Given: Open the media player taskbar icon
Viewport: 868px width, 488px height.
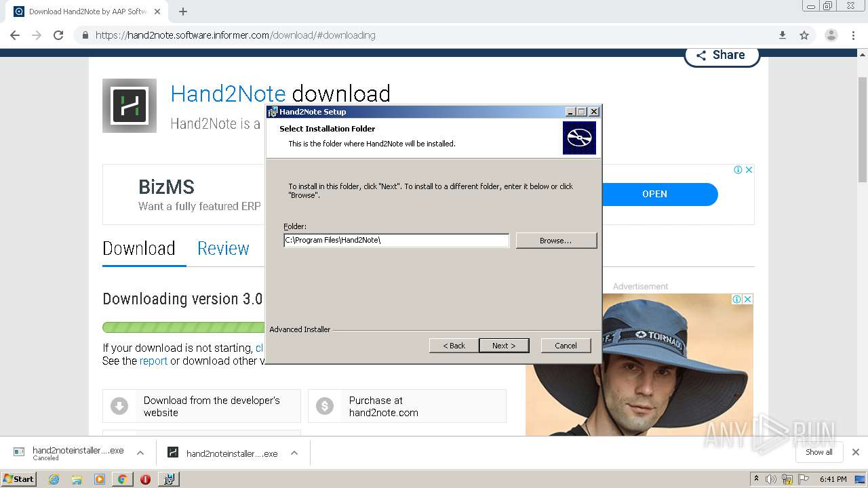Looking at the screenshot, I should tap(100, 479).
